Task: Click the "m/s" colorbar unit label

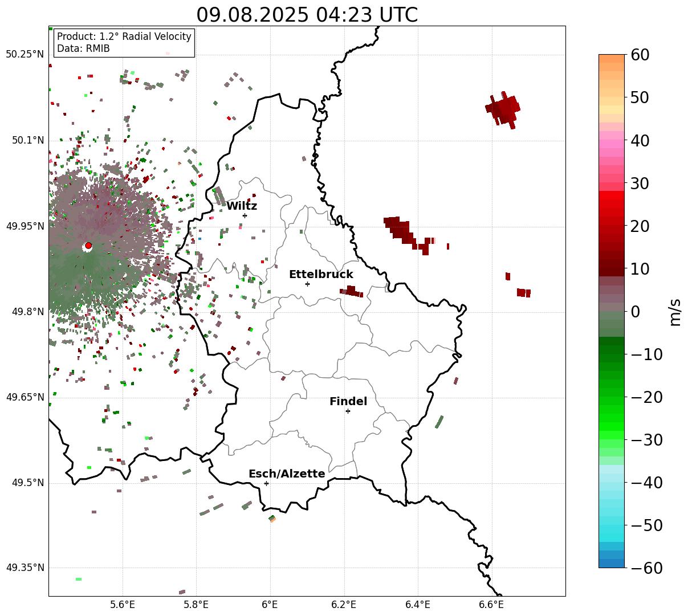Action: point(675,312)
